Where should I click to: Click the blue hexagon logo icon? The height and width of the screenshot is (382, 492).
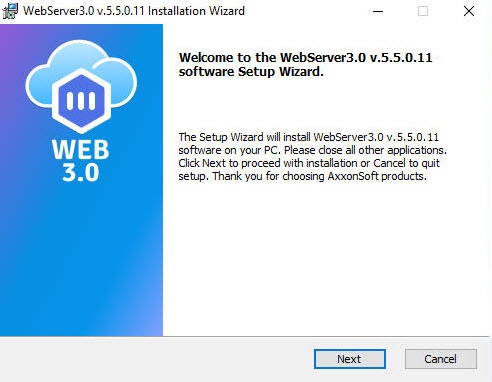pos(81,101)
